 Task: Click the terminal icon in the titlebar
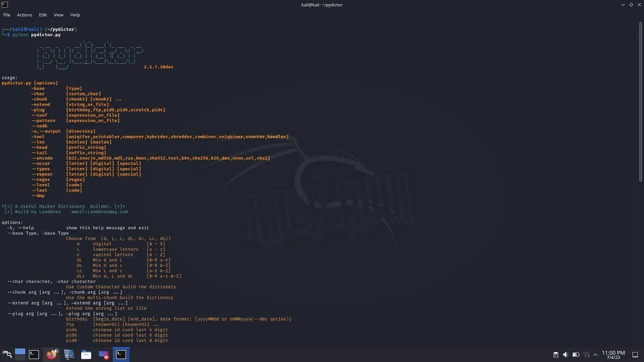pyautogui.click(x=4, y=5)
